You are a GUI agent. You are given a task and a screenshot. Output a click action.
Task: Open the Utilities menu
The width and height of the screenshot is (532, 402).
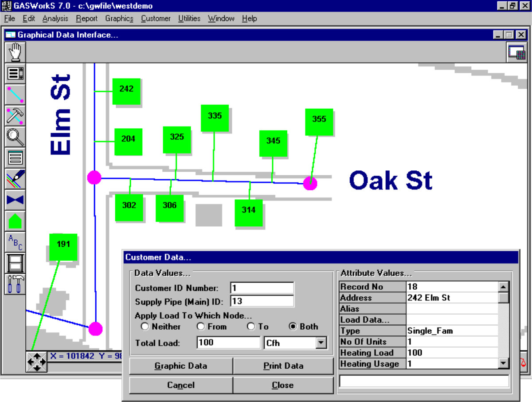(189, 19)
